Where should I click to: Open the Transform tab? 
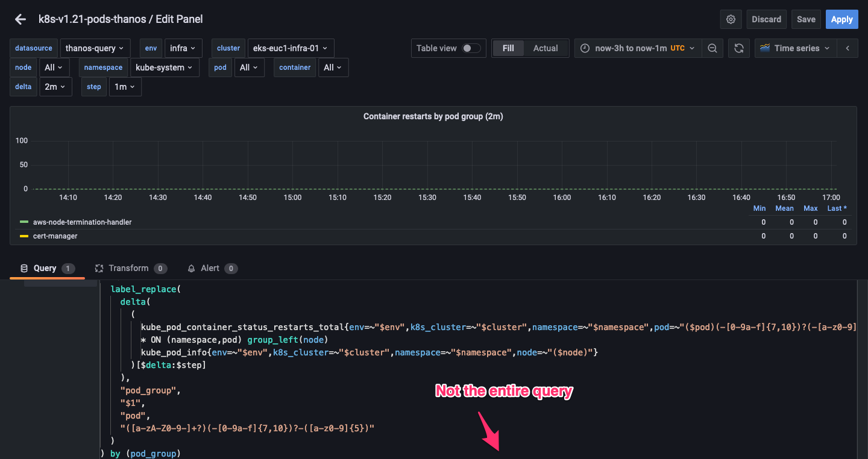[128, 268]
